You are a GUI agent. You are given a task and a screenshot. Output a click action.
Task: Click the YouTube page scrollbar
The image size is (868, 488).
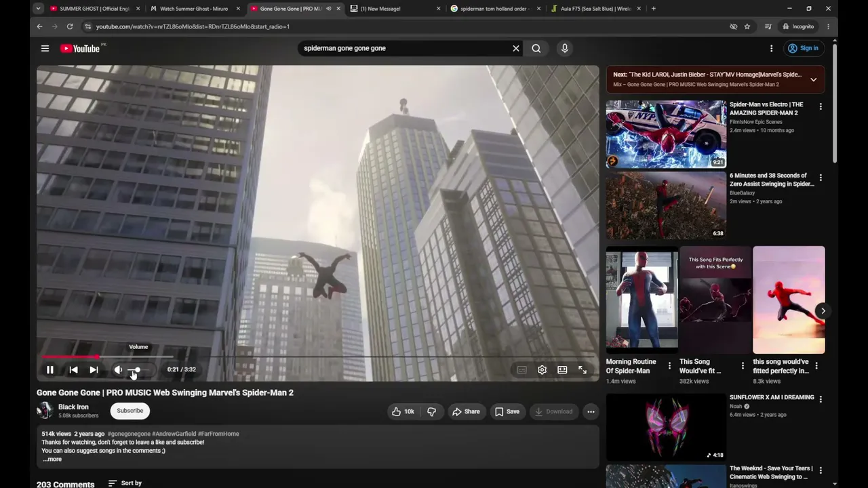click(834, 102)
